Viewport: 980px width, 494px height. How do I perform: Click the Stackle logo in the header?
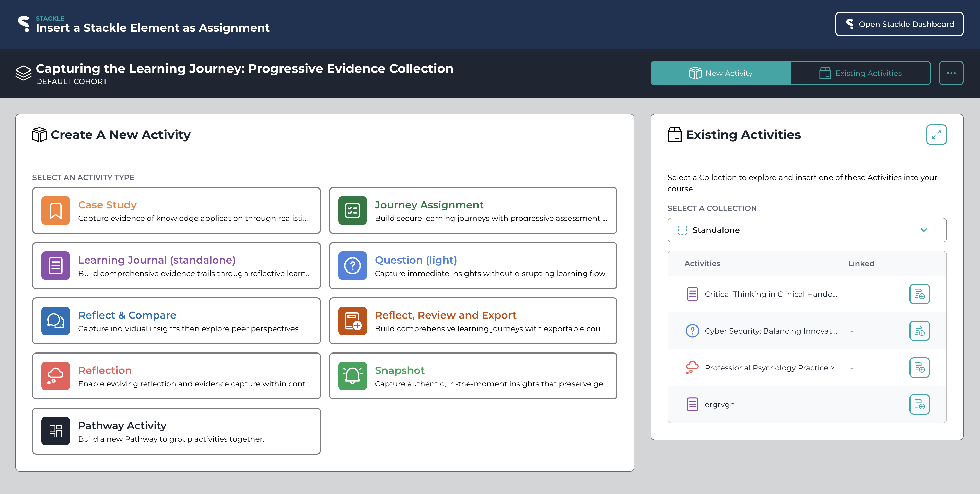coord(24,24)
